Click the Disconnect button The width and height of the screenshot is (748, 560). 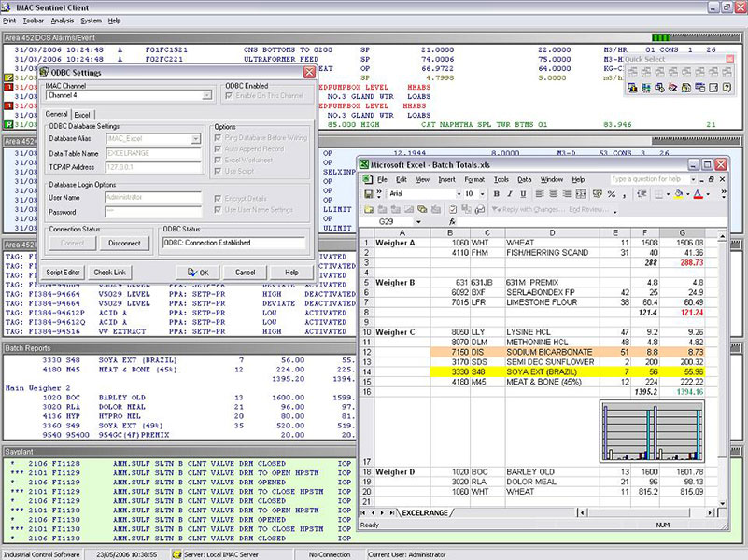(124, 244)
